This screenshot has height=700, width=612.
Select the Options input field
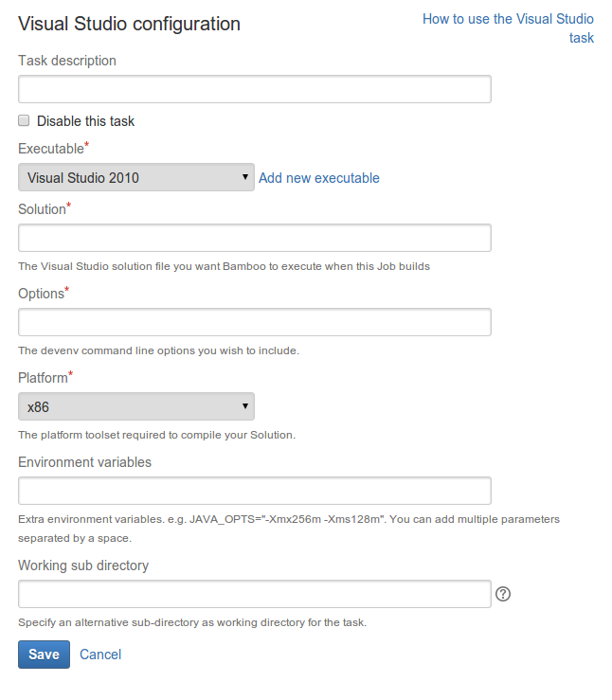click(x=255, y=322)
